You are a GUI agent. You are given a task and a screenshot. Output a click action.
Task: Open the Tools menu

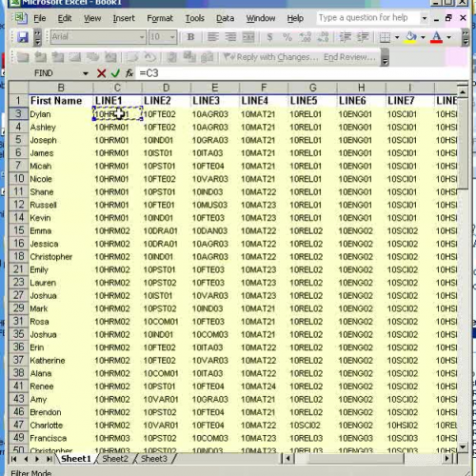click(x=195, y=18)
